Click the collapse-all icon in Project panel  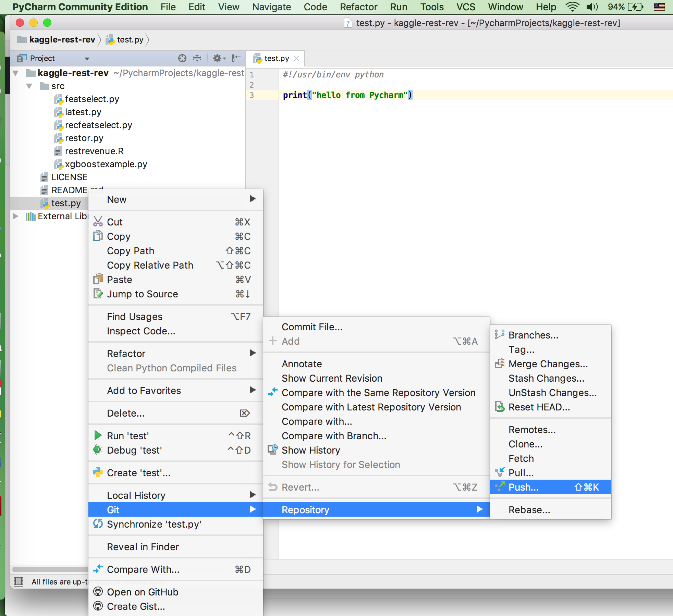(x=197, y=58)
